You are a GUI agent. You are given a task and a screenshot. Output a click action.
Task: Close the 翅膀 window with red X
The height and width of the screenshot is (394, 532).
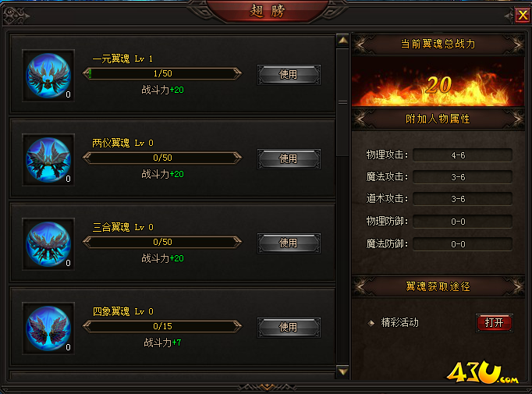[523, 15]
